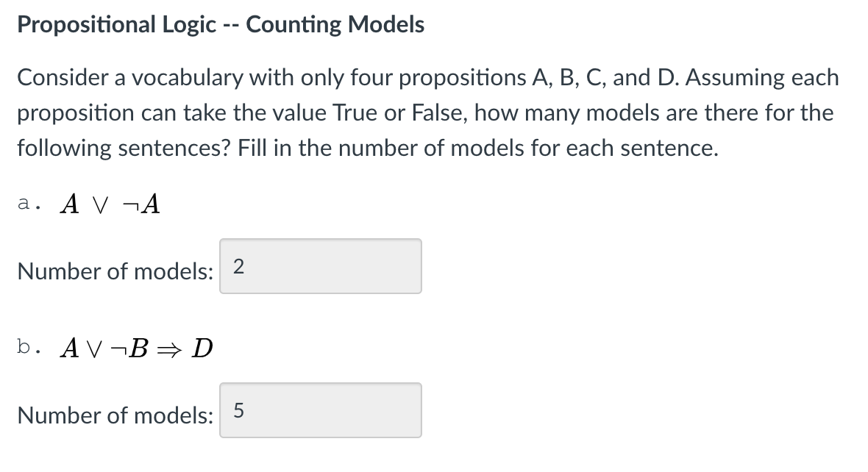Viewport: 868px width, 472px height.
Task: Click the 'Number of models:' label above sentence b
Action: (115, 271)
